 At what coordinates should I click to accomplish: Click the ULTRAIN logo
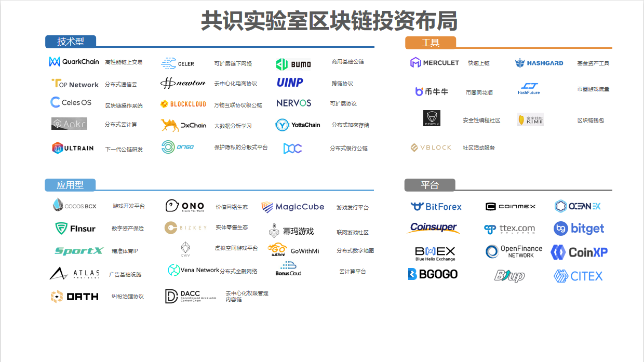coord(73,148)
